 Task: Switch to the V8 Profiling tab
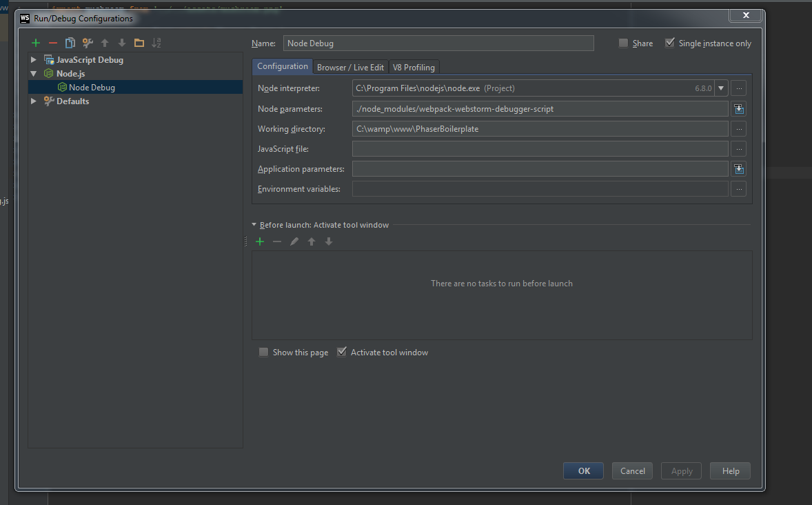(414, 68)
